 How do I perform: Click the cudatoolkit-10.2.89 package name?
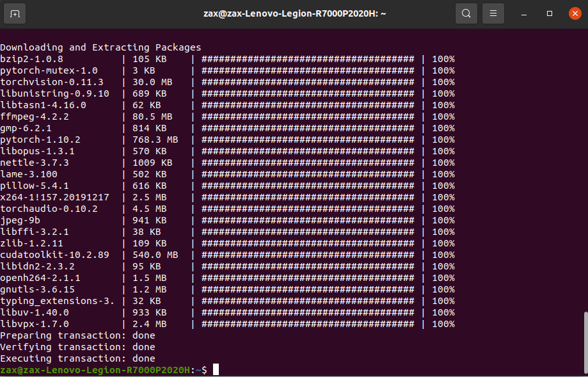coord(55,255)
